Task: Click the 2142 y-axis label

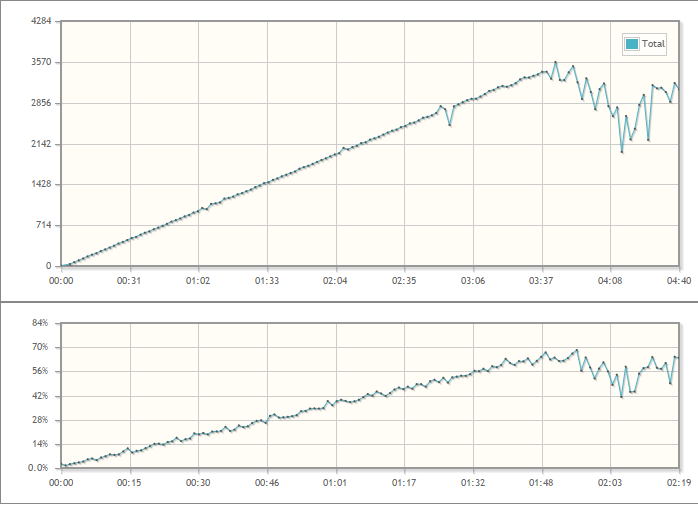Action: [x=40, y=144]
